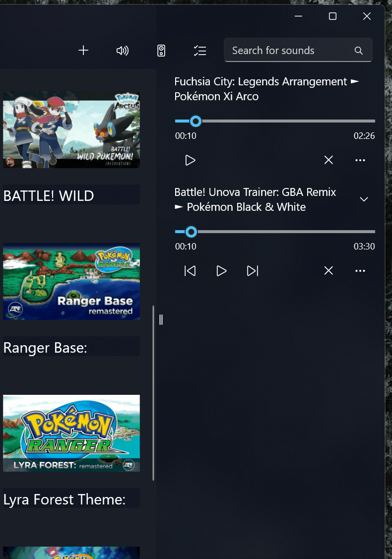392x559 pixels.
Task: Focus the Search for sounds field
Action: [298, 50]
